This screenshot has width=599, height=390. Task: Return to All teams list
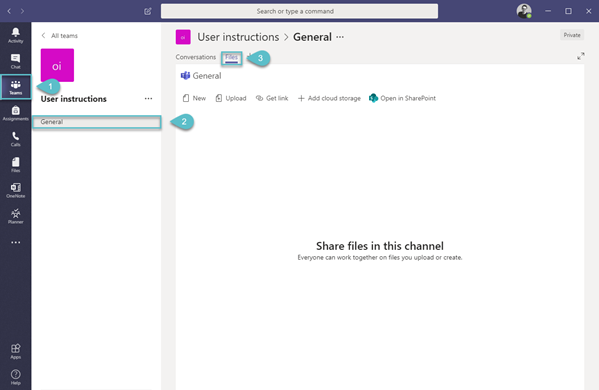(x=60, y=36)
